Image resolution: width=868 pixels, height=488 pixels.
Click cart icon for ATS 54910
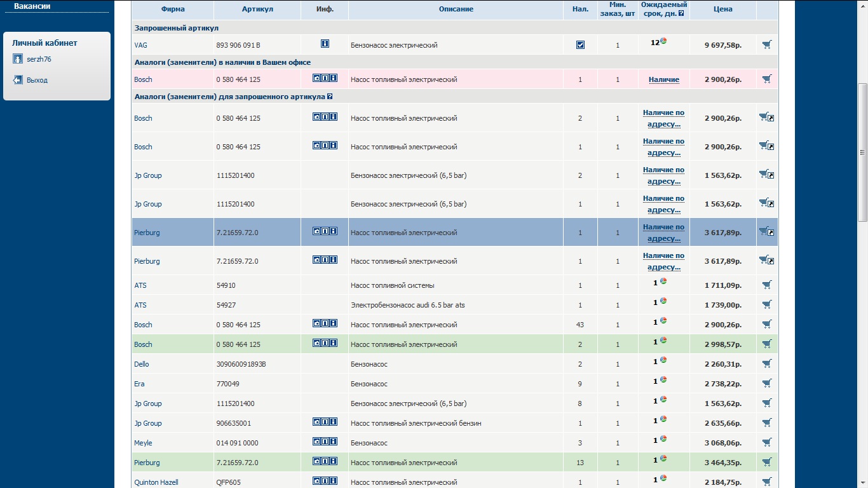[766, 285]
